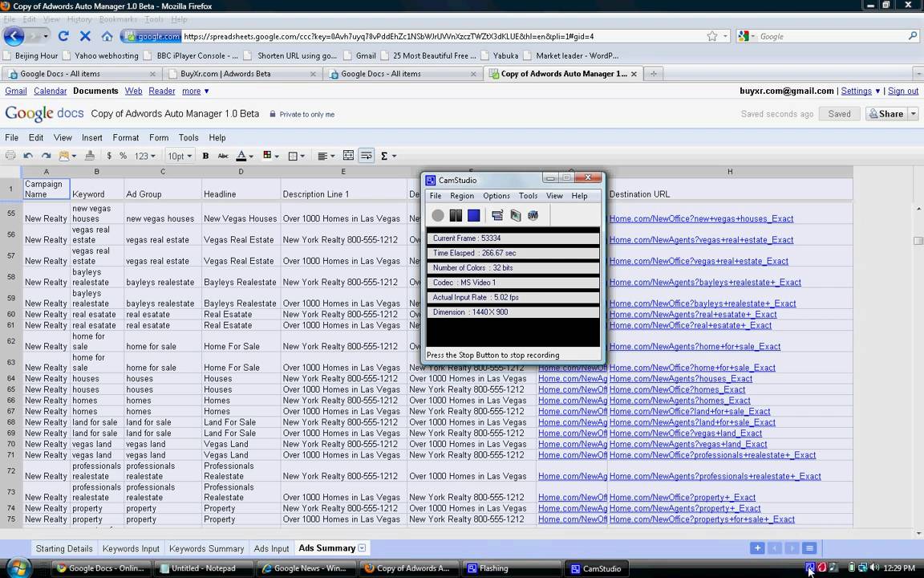Open the Form menu in Google Docs
924x578 pixels.
[x=159, y=137]
